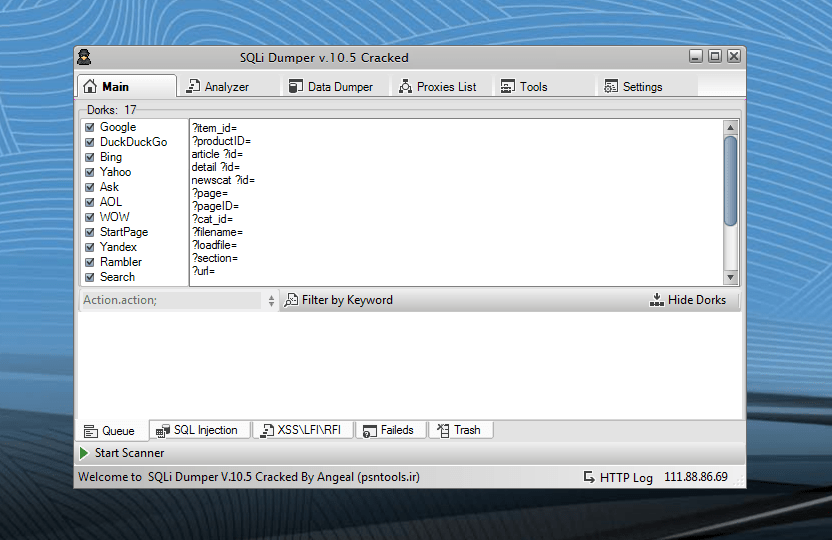The image size is (832, 540).
Task: Click the XSS\LFI\RFI tab icon
Action: click(x=267, y=431)
